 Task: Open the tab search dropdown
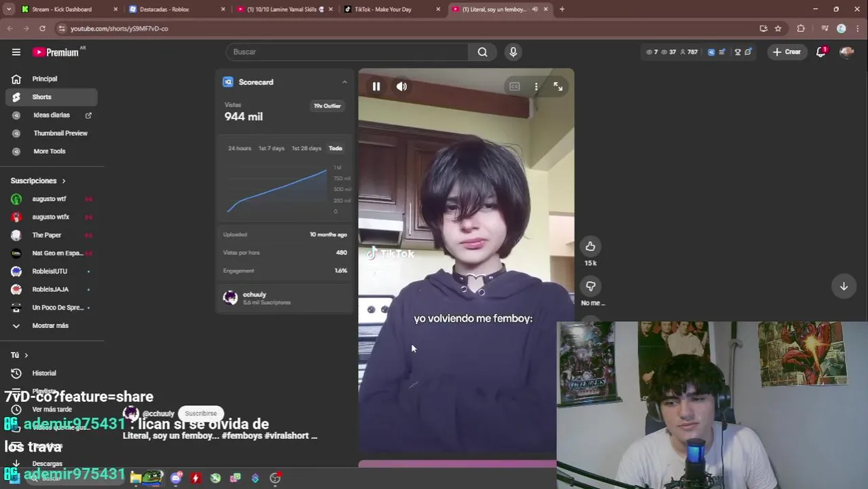[x=9, y=10]
